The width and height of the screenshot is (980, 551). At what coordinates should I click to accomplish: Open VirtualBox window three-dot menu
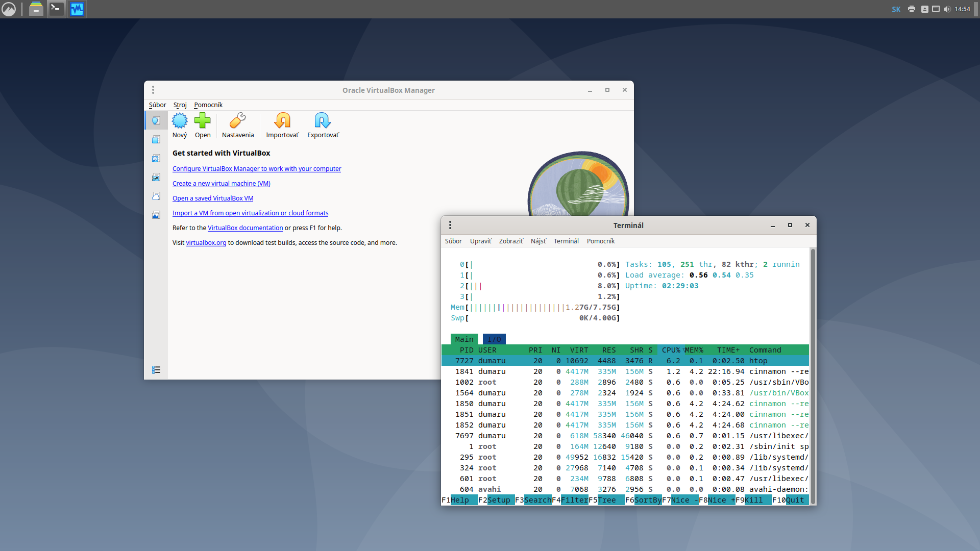pos(153,90)
